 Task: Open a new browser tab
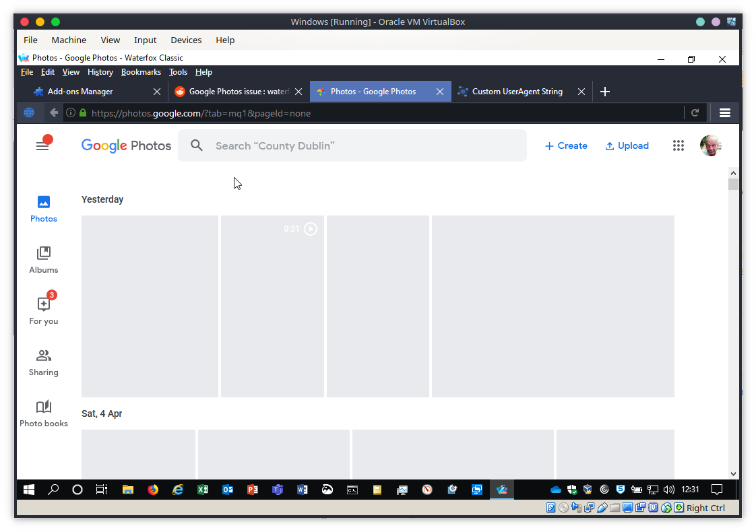pyautogui.click(x=605, y=92)
